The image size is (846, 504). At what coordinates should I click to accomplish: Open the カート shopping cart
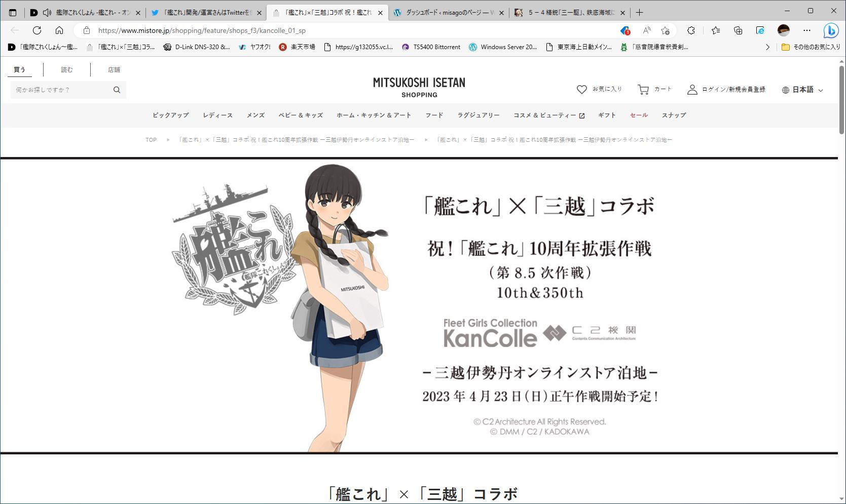pyautogui.click(x=643, y=90)
